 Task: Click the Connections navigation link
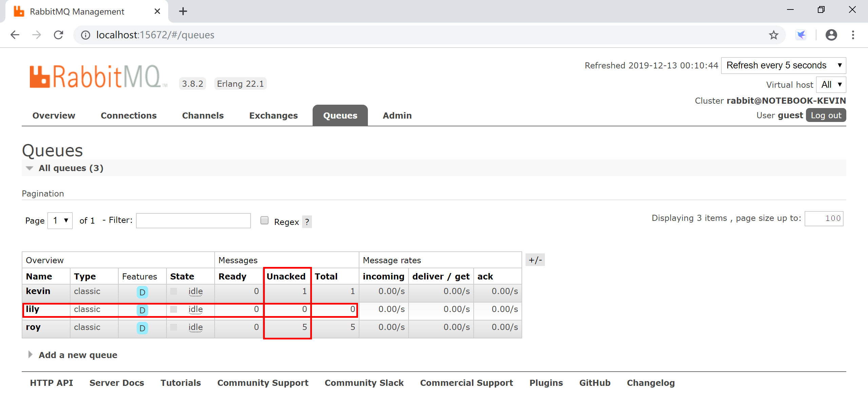pos(128,115)
